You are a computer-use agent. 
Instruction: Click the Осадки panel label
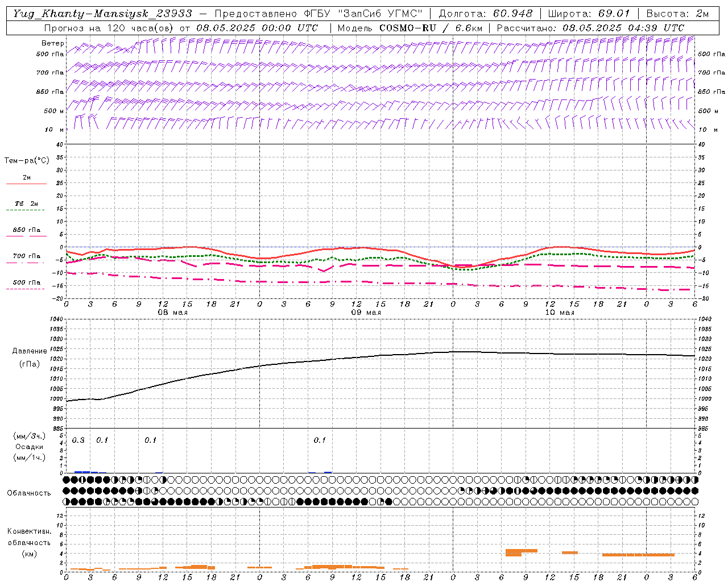click(x=30, y=447)
